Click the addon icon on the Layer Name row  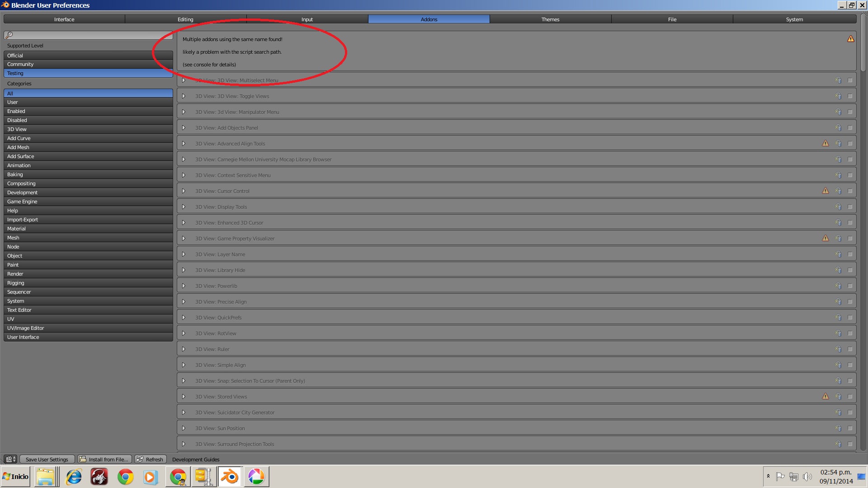pyautogui.click(x=838, y=254)
